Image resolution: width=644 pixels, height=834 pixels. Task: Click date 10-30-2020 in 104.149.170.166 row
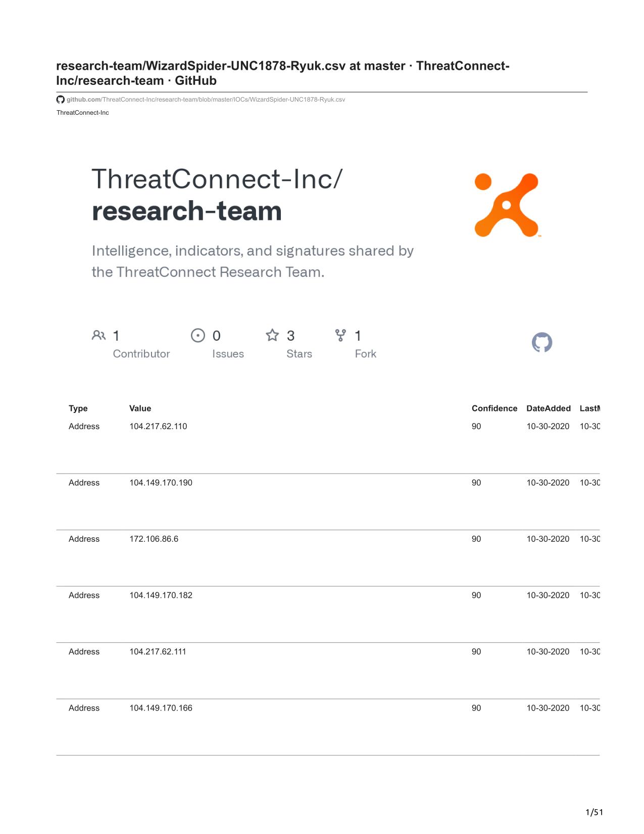click(548, 708)
